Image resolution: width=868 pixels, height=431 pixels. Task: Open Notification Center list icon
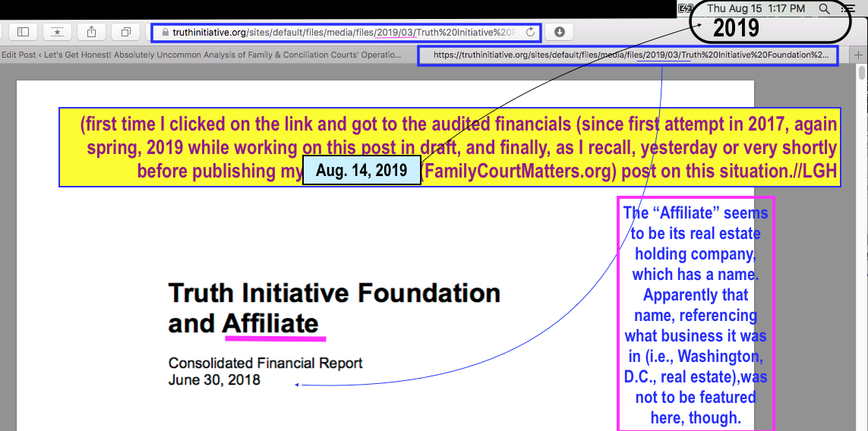[x=848, y=8]
